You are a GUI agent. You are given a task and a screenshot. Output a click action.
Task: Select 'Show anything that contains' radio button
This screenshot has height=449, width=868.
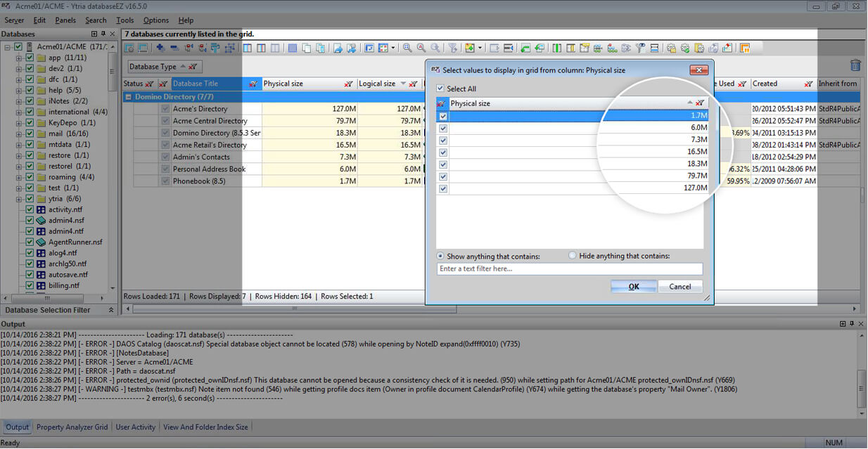tap(440, 256)
